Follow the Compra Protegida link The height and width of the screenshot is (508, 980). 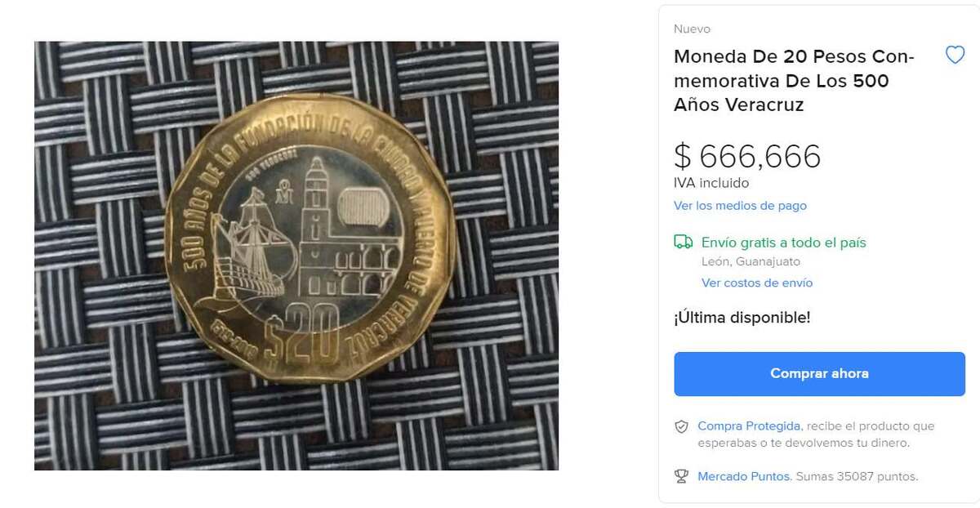(749, 426)
